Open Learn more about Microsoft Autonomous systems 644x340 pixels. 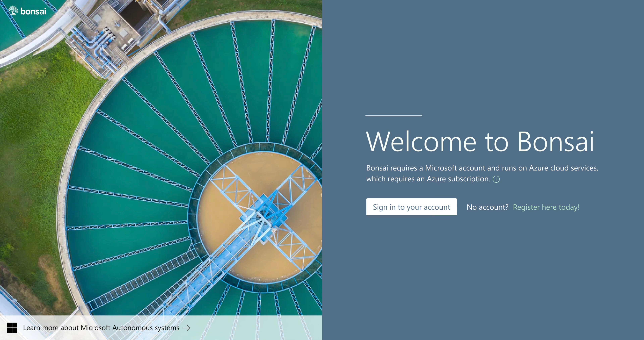pos(101,328)
